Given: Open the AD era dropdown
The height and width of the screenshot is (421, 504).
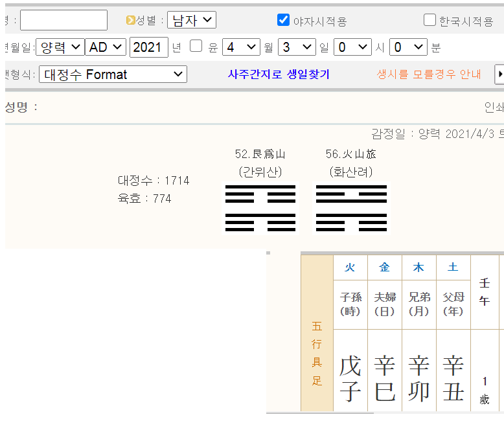Looking at the screenshot, I should (x=106, y=47).
